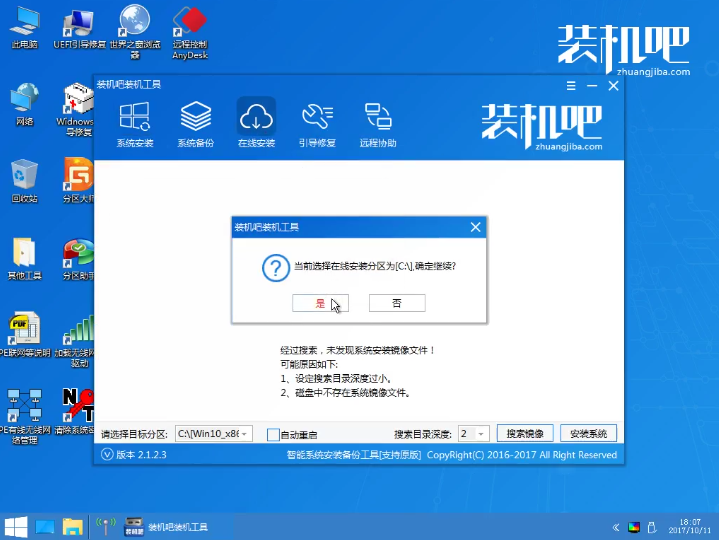This screenshot has width=719, height=540.
Task: Open the title bar hamburger menu
Action: (571, 86)
